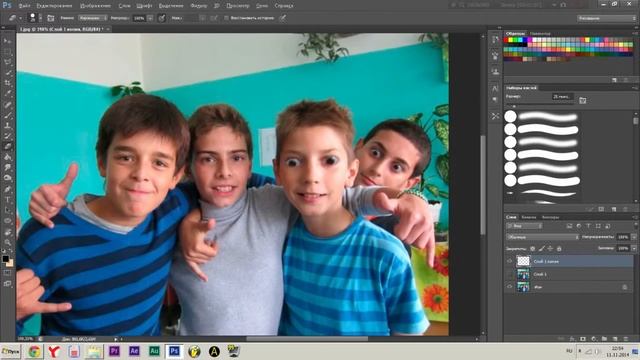Delete layer using trash icon
Image resolution: width=640 pixels, height=360 pixels.
(x=625, y=339)
